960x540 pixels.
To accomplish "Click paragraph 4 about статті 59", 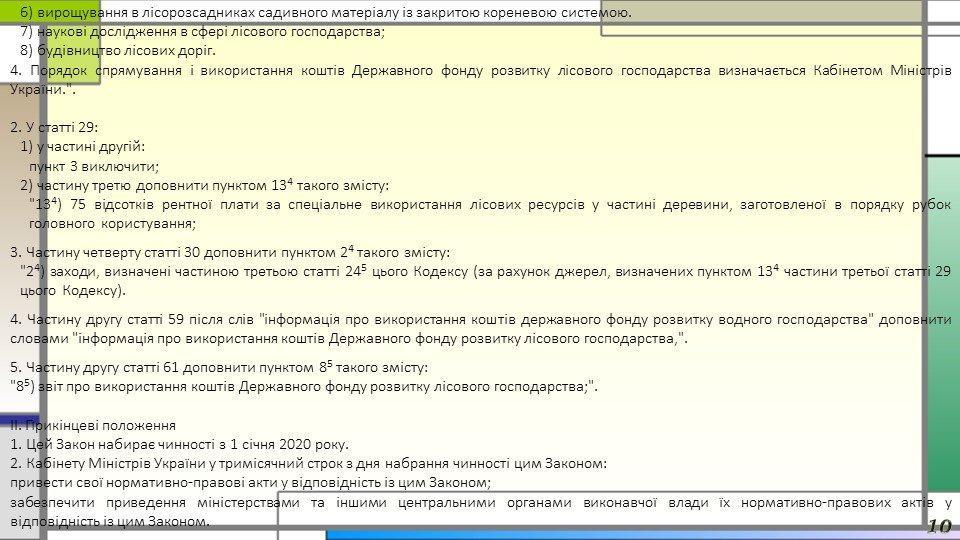I will [480, 329].
